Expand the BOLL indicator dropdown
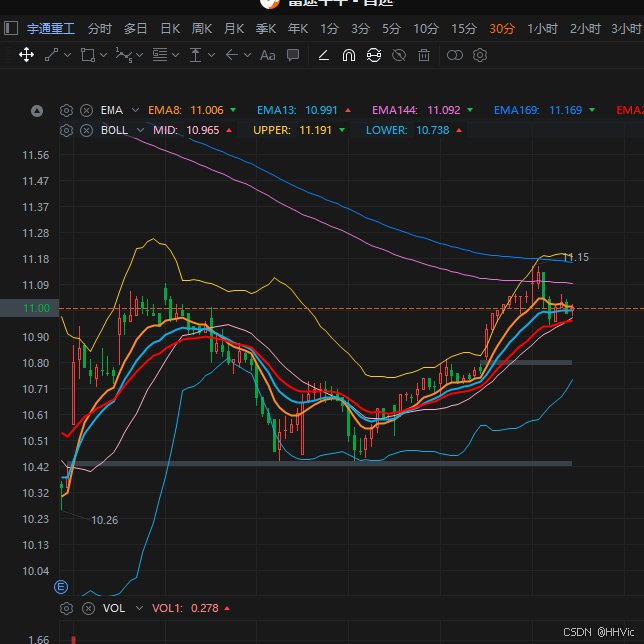 (x=140, y=130)
